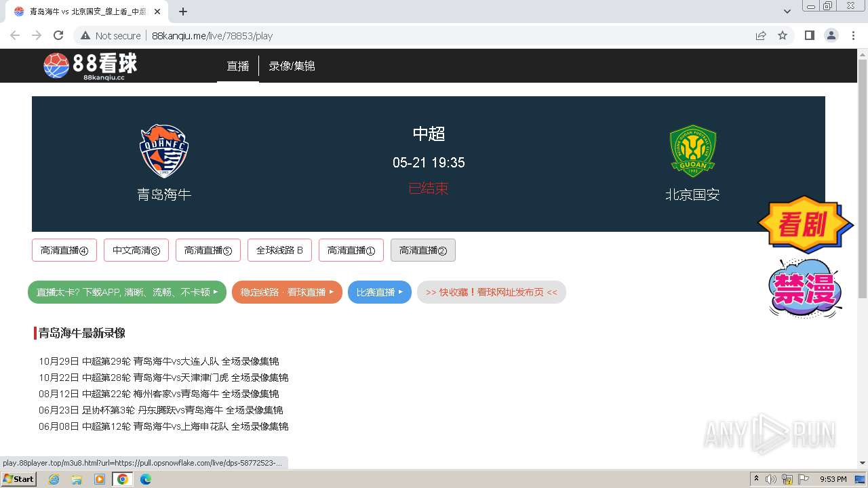Close the 青岛海牛 vs 北京国安 tab

[x=157, y=12]
